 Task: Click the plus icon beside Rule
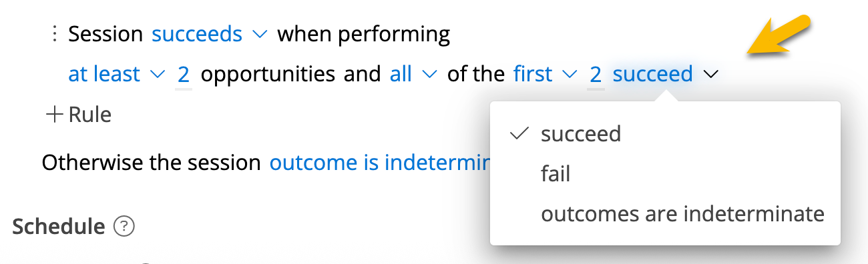(53, 114)
